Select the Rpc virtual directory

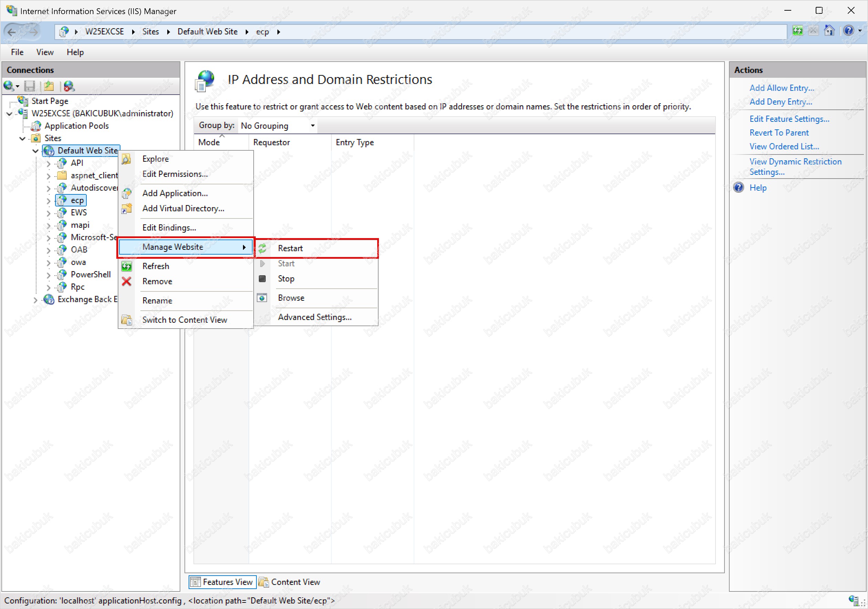coord(77,287)
